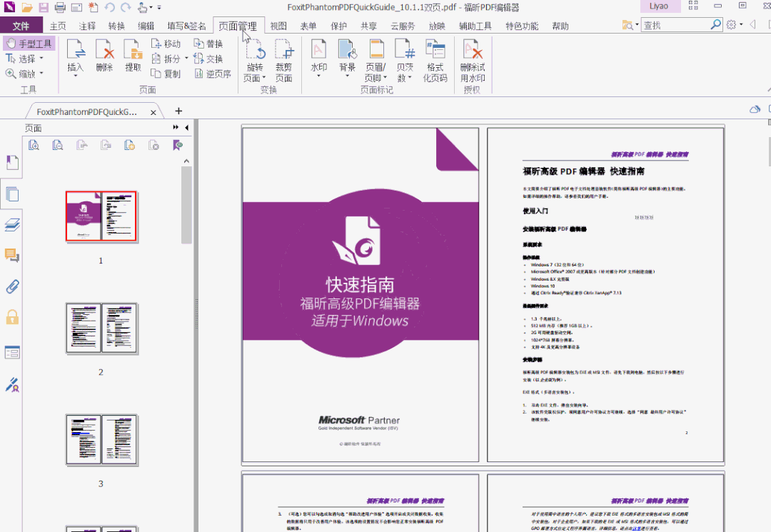Click the pages panel vertical scrollbar thumb
This screenshot has width=771, height=532.
tap(186, 205)
